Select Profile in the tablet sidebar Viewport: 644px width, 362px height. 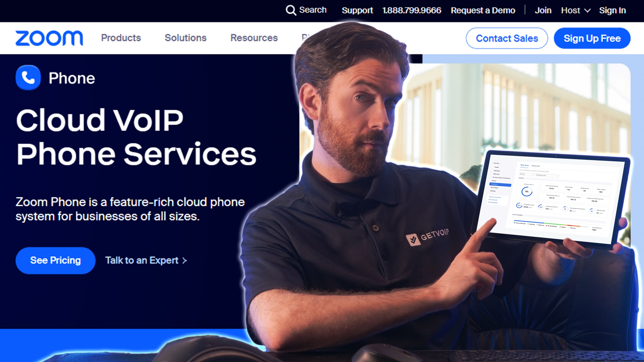coord(496,167)
